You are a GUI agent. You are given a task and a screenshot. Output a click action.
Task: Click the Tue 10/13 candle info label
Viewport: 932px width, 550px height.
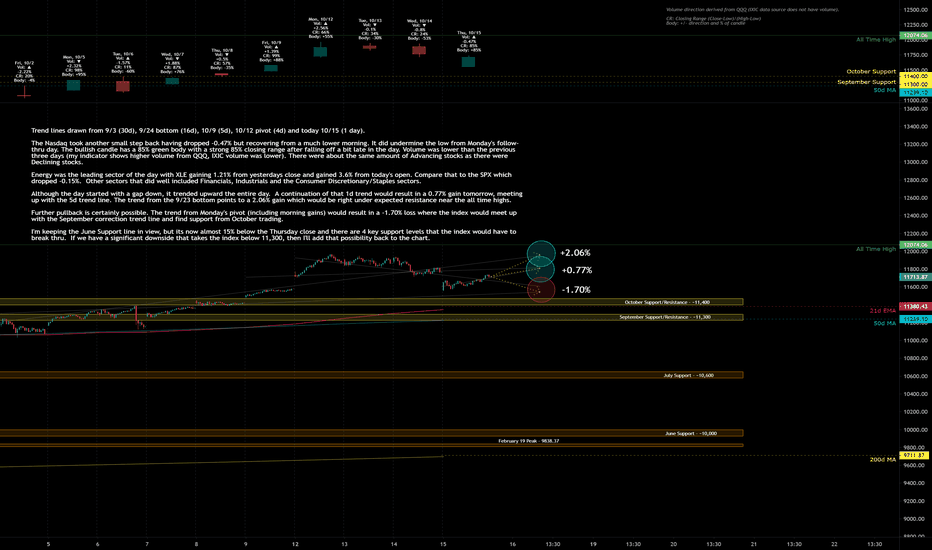pyautogui.click(x=370, y=29)
